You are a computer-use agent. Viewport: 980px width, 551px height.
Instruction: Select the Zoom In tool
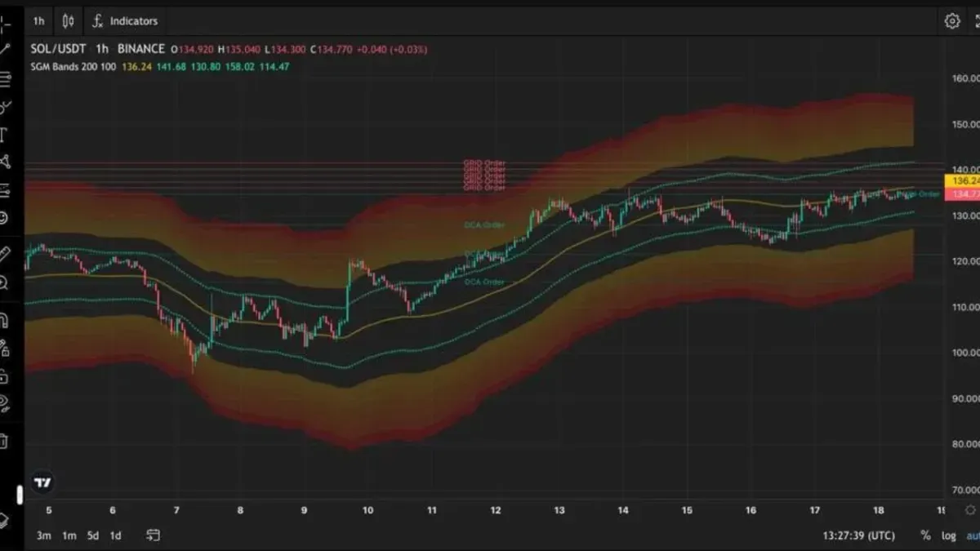(4, 282)
